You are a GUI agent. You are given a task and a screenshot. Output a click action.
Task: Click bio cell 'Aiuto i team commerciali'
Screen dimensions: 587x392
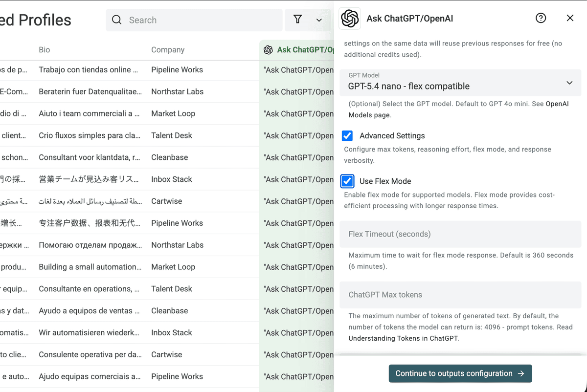[x=89, y=114]
